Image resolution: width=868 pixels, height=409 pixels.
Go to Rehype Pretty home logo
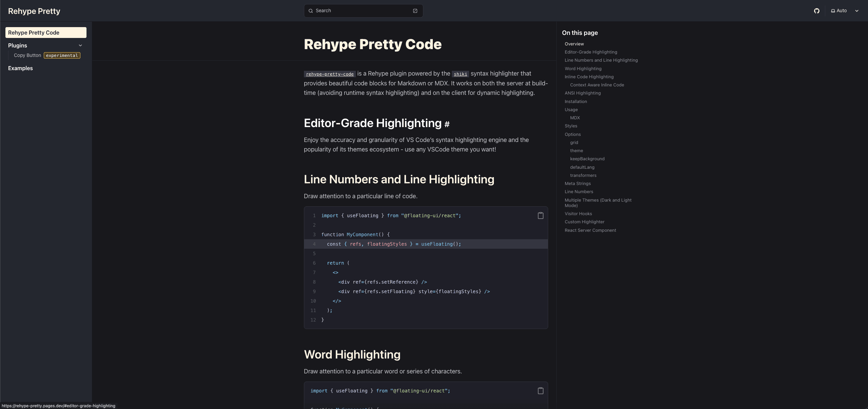(34, 11)
